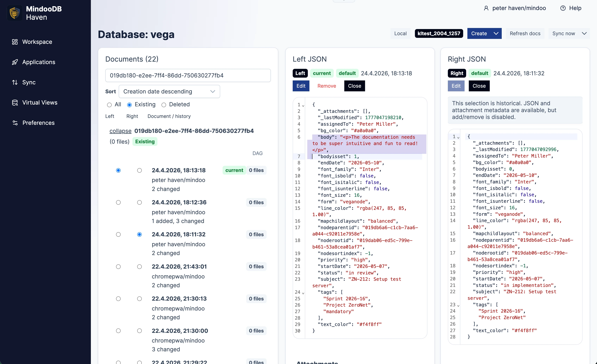Open the Sync now dropdown arrow

coord(584,33)
